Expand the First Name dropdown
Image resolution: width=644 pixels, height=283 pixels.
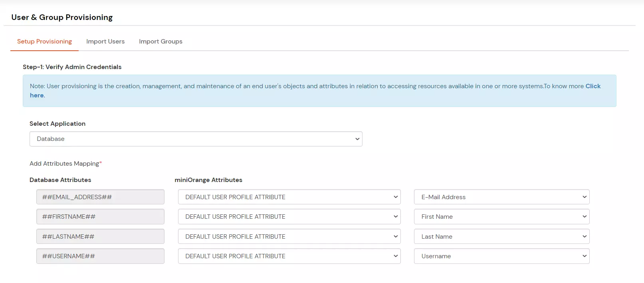coord(501,216)
